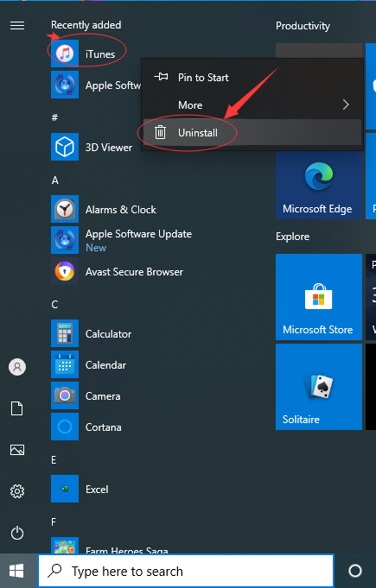Click the Power icon

click(x=17, y=533)
